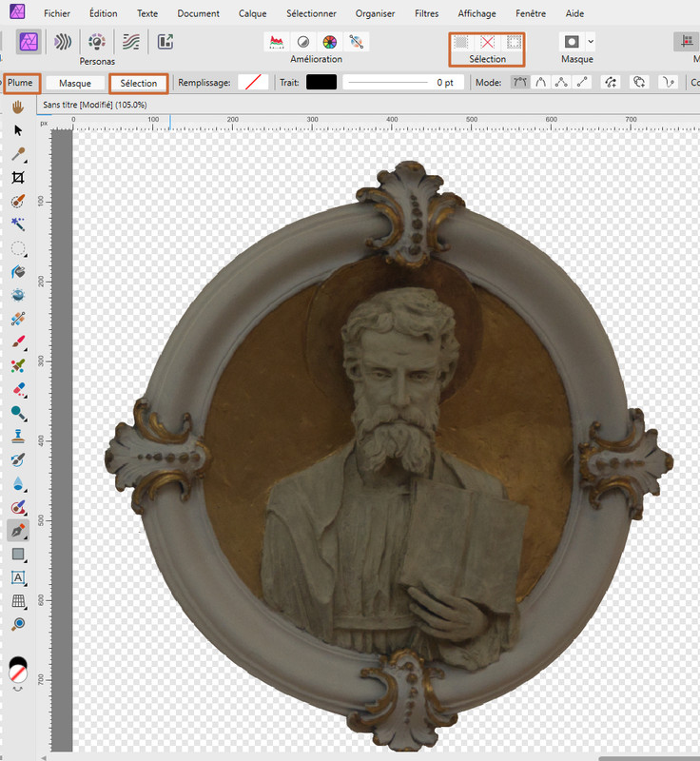Click Invert Pixel Selection icon
Image resolution: width=700 pixels, height=761 pixels.
pyautogui.click(x=515, y=42)
